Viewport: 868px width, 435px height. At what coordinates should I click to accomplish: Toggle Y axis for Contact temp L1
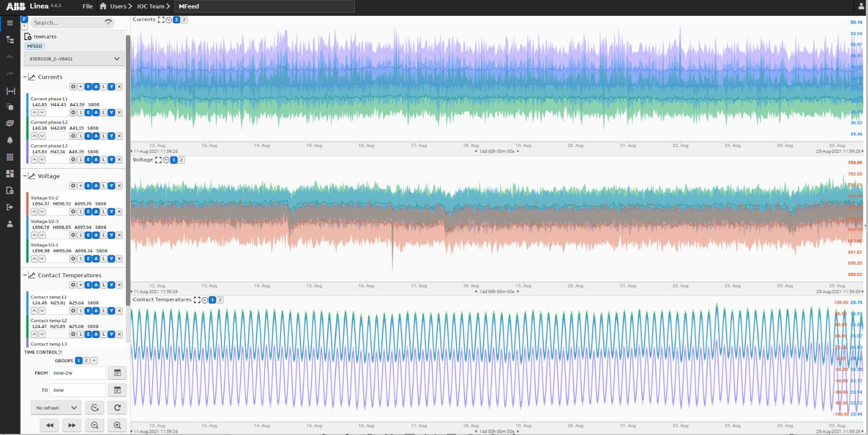pyautogui.click(x=111, y=311)
